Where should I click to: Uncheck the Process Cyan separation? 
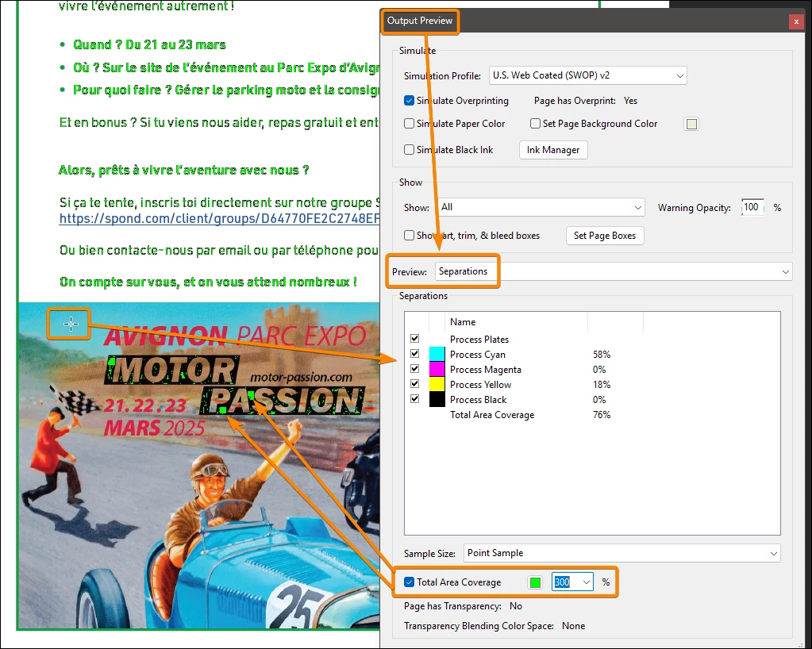(x=415, y=354)
